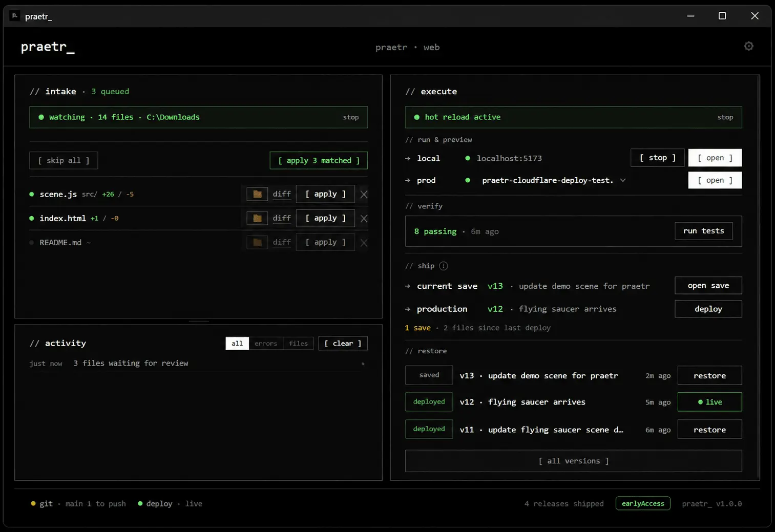775x532 pixels.
Task: Stop the local server
Action: point(658,158)
